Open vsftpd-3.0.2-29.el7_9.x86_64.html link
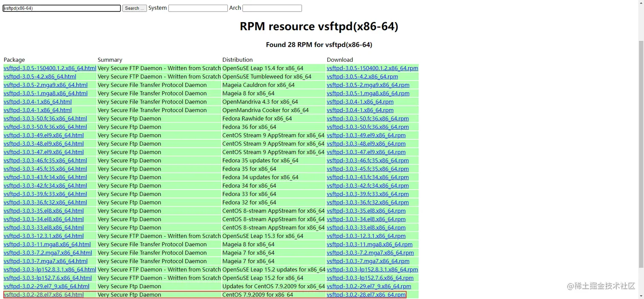The width and height of the screenshot is (644, 299). pos(46,286)
